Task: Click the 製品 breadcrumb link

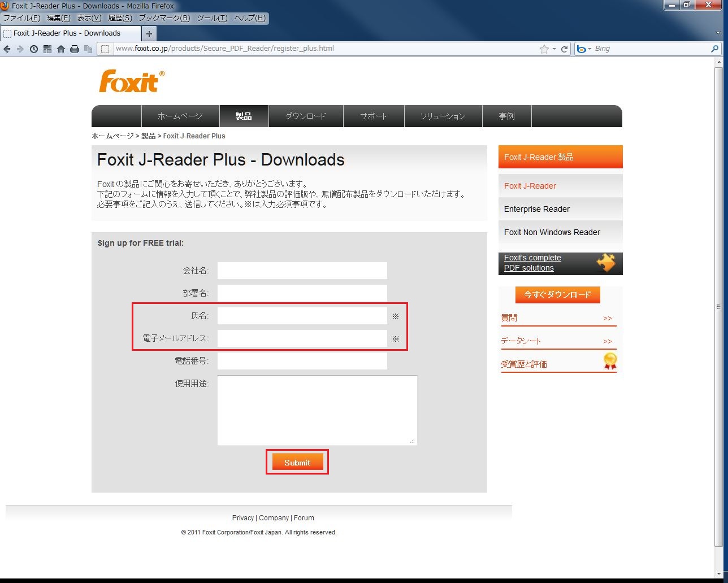Action: click(x=148, y=136)
